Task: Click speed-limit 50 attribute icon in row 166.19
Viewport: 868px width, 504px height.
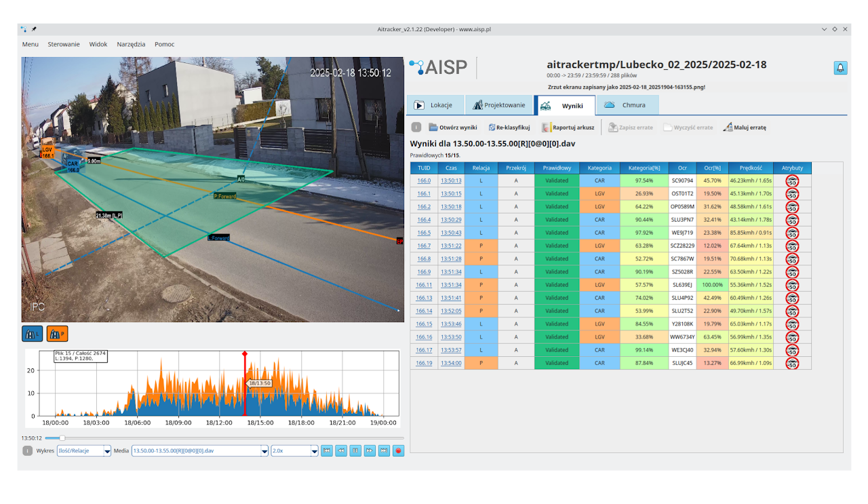Action: pos(792,363)
